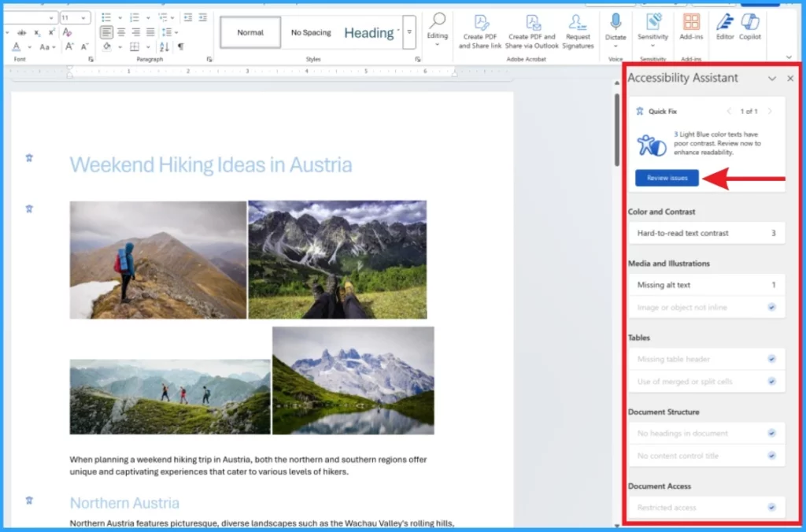
Task: Open the Font dialog launcher
Action: (x=91, y=60)
